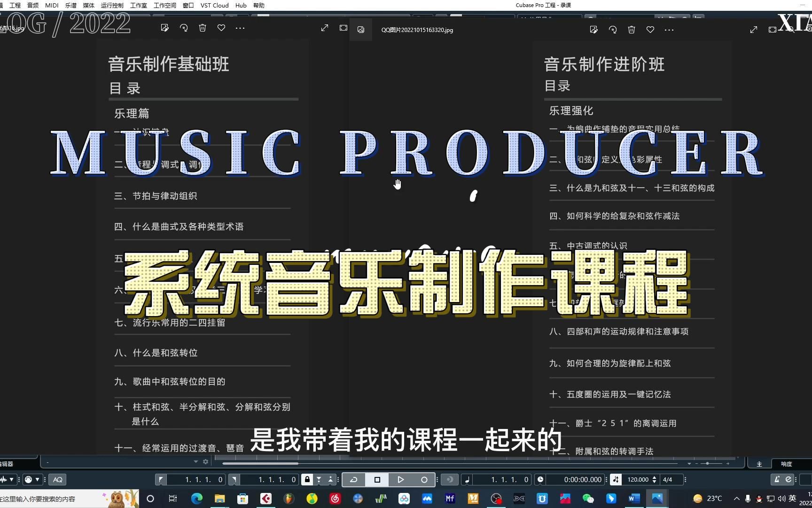The width and height of the screenshot is (812, 508).
Task: Open the 乐谱 menu
Action: coord(70,5)
